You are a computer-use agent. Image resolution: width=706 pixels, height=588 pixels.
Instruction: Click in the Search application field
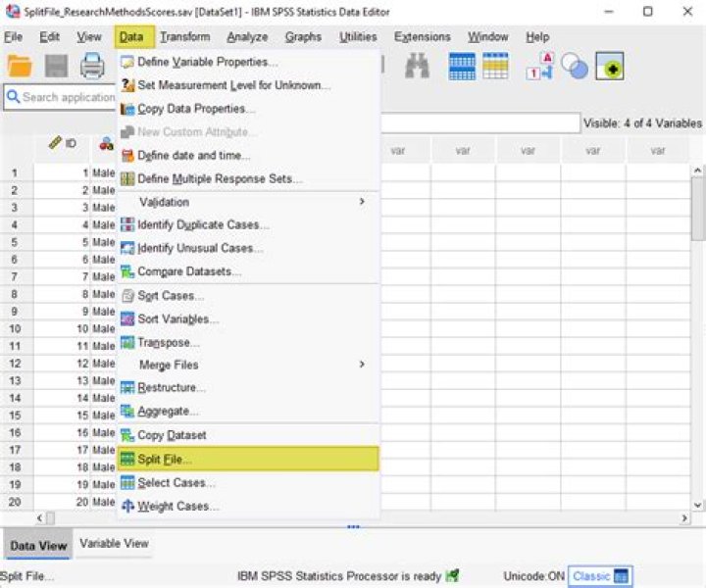pyautogui.click(x=64, y=97)
